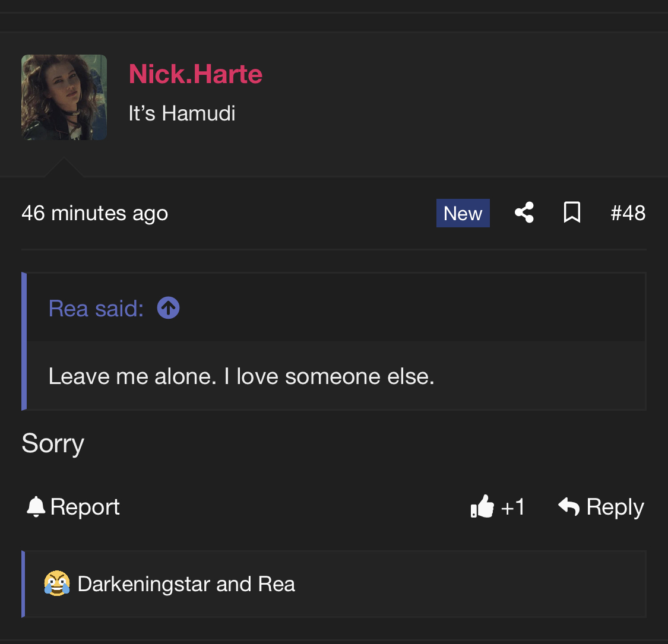Click the crying-laughing reaction emoji
Screen dimensions: 668x644
57,583
